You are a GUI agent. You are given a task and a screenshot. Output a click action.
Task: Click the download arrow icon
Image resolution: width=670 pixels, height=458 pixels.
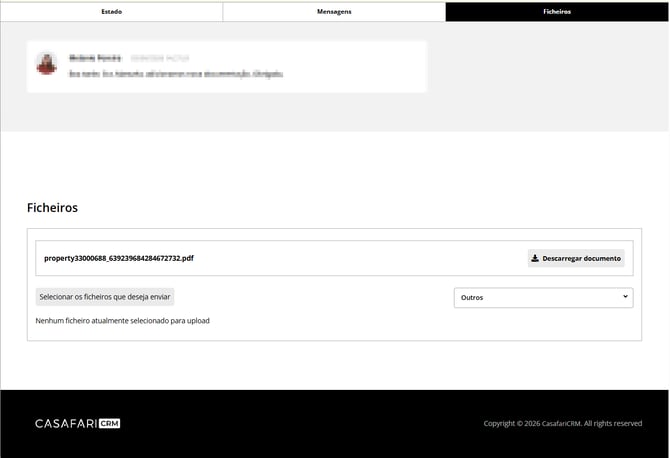pos(535,258)
